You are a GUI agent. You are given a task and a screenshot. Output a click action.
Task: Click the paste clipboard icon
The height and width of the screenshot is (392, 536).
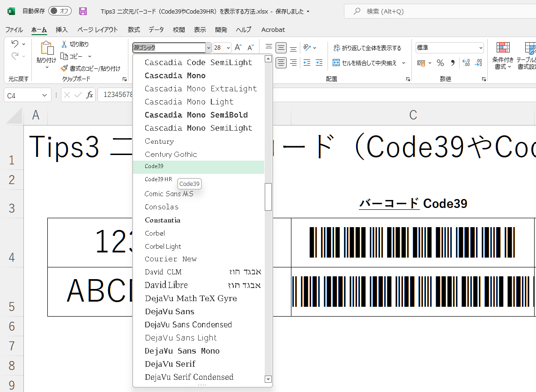(46, 49)
